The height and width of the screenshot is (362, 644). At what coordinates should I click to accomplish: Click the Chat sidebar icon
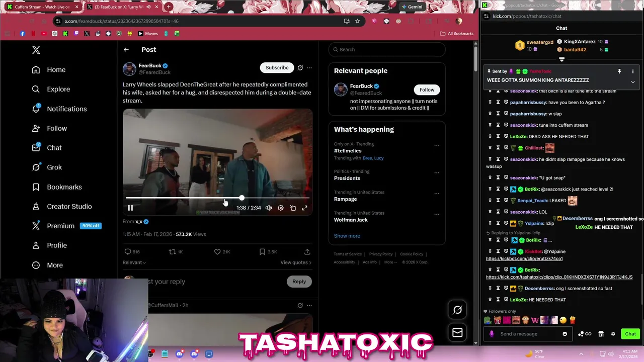tap(36, 148)
